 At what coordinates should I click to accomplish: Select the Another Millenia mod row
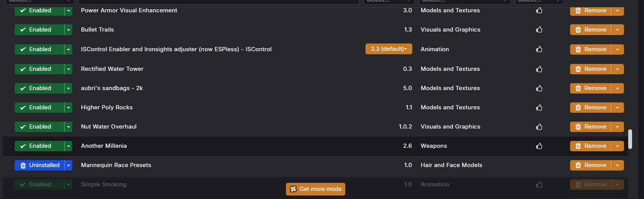pos(316,146)
